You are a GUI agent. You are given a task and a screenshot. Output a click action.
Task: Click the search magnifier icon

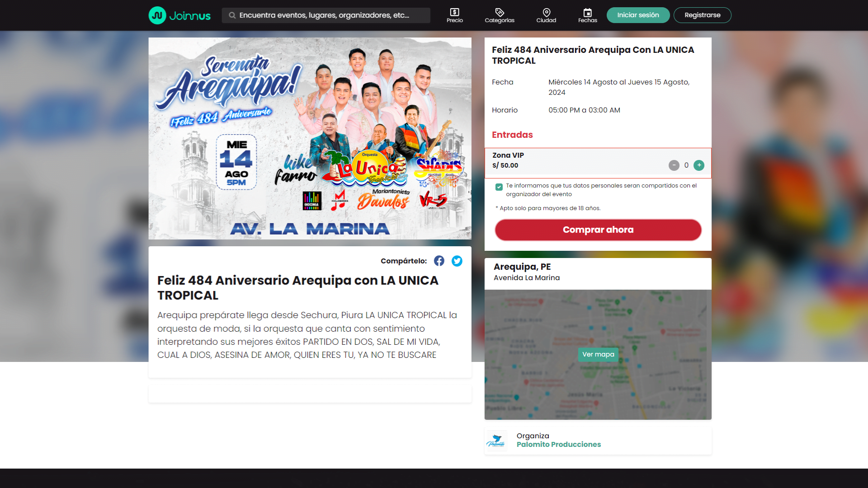tap(232, 15)
